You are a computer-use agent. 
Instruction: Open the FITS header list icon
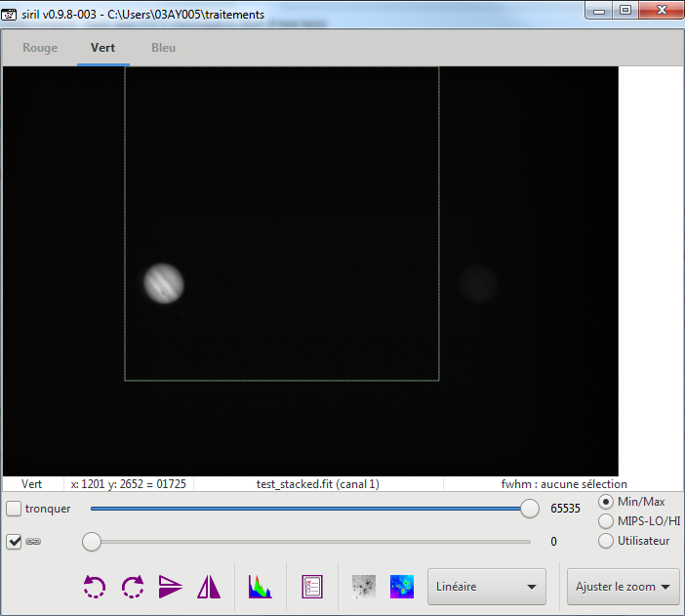(312, 587)
